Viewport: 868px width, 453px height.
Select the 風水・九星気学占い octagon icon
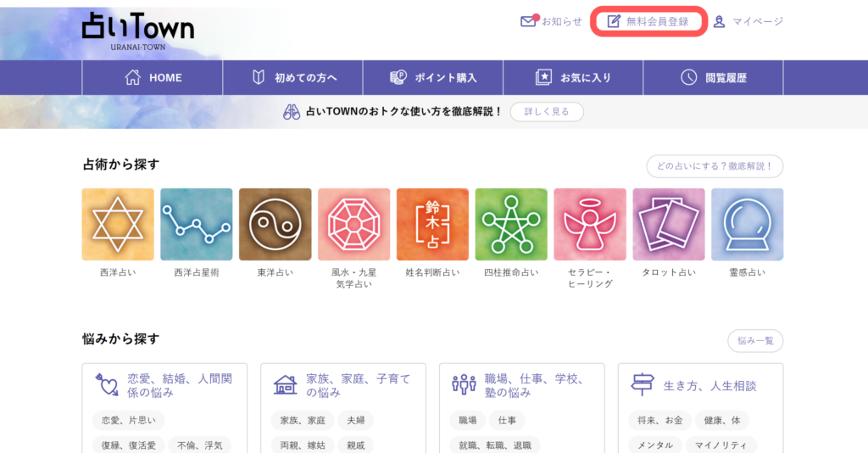coord(353,224)
